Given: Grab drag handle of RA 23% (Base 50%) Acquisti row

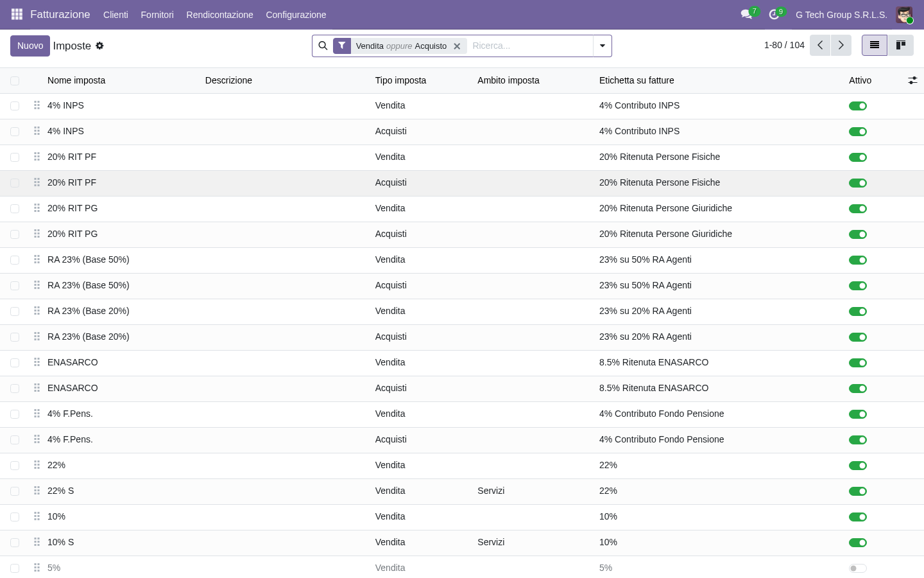Looking at the screenshot, I should tap(37, 285).
